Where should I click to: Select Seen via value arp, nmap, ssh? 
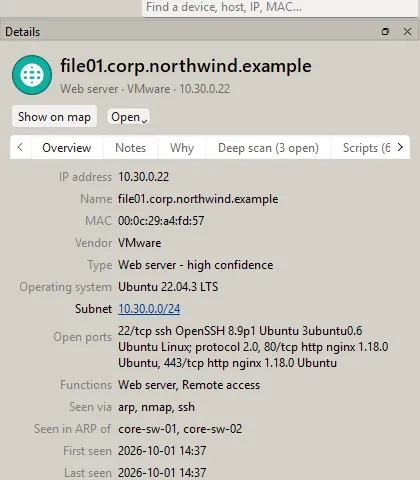click(156, 407)
